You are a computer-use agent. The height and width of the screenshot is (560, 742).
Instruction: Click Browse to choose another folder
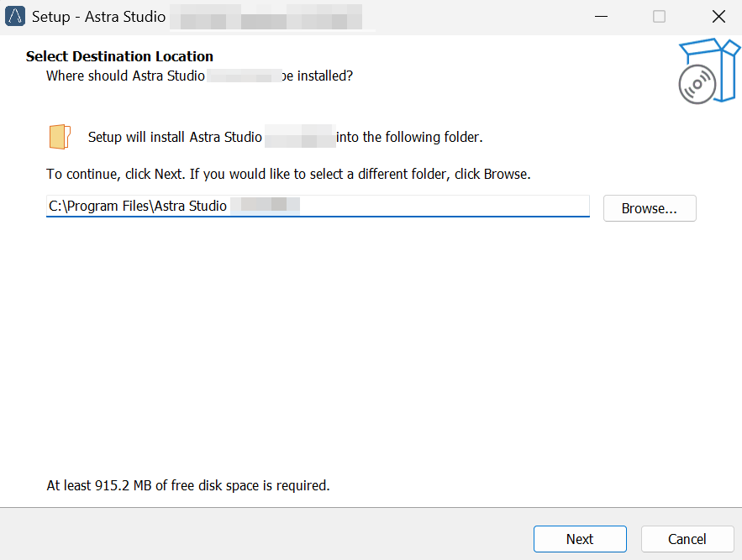click(x=650, y=208)
